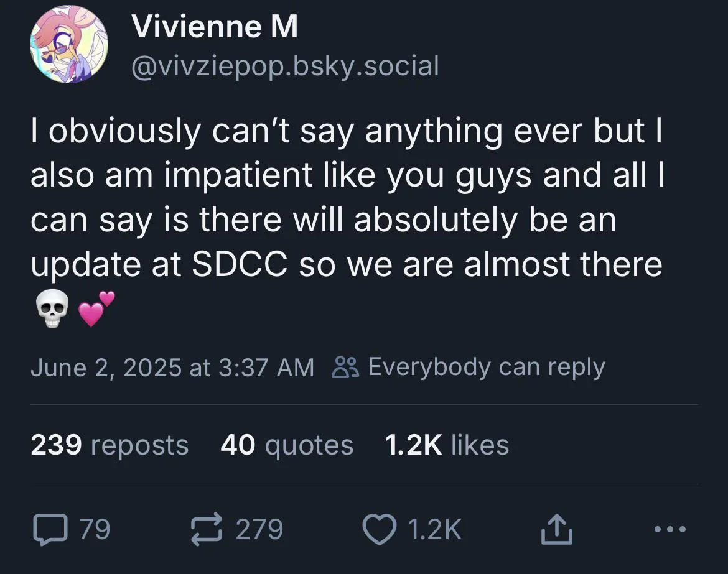Image resolution: width=728 pixels, height=574 pixels.
Task: Click the post text mentioning SDCC
Action: [239, 264]
